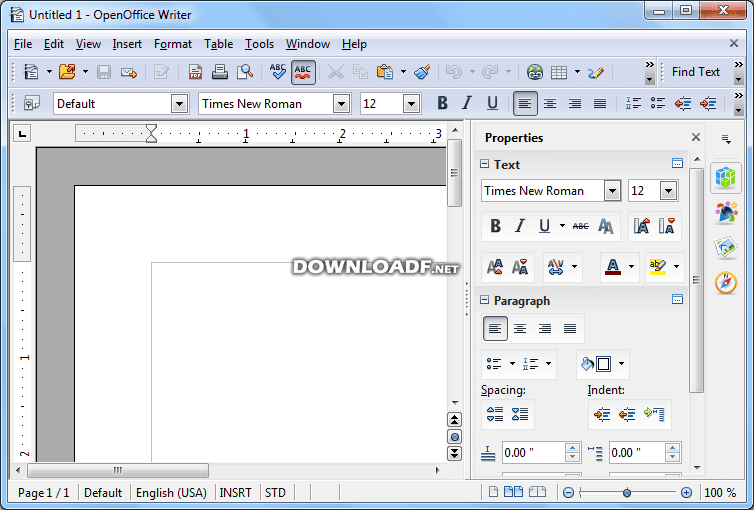This screenshot has width=754, height=510.
Task: Apply Shadow text effect in Properties panel
Action: 605,226
